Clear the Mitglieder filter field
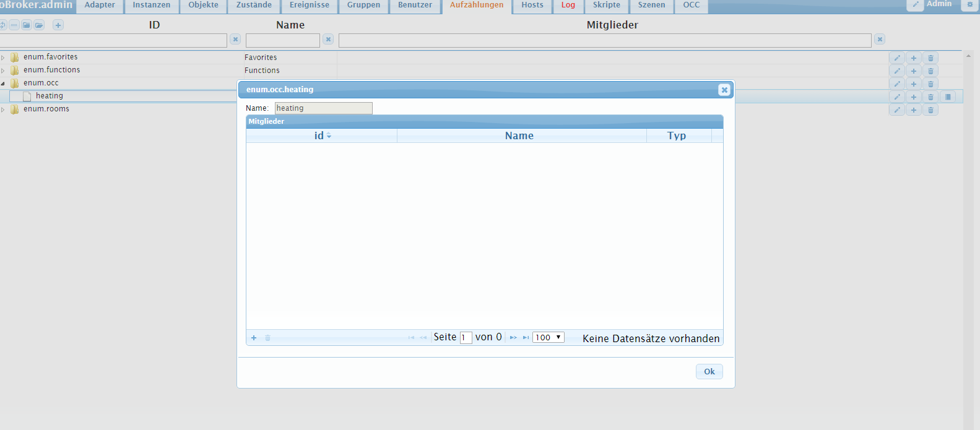 (880, 39)
